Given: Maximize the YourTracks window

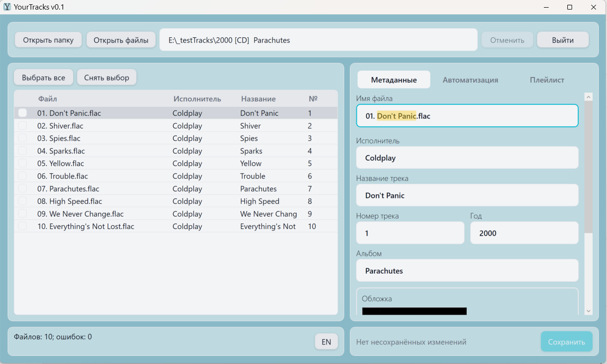Looking at the screenshot, I should [x=570, y=7].
